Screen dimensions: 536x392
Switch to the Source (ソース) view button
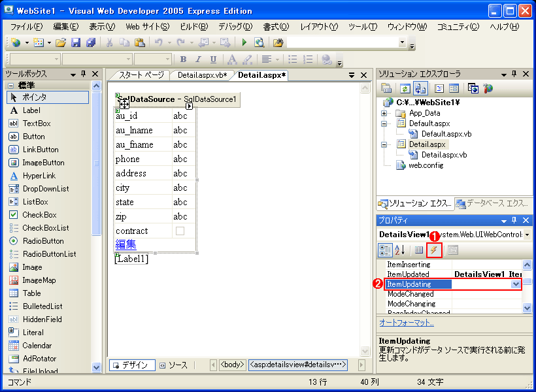pyautogui.click(x=175, y=365)
